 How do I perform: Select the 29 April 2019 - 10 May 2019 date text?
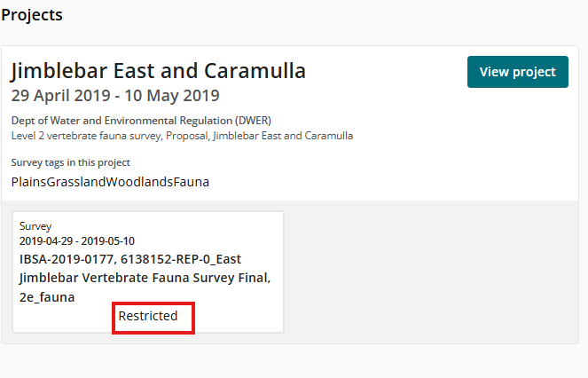pyautogui.click(x=115, y=96)
